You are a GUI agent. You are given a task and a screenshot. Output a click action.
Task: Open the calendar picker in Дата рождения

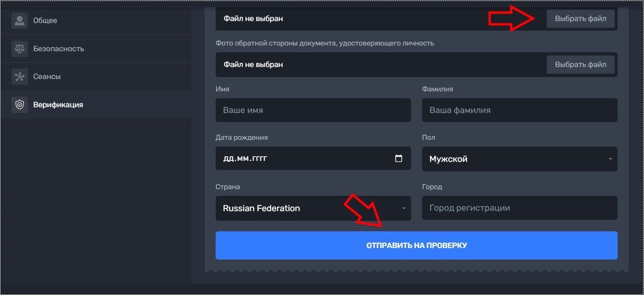(x=398, y=159)
